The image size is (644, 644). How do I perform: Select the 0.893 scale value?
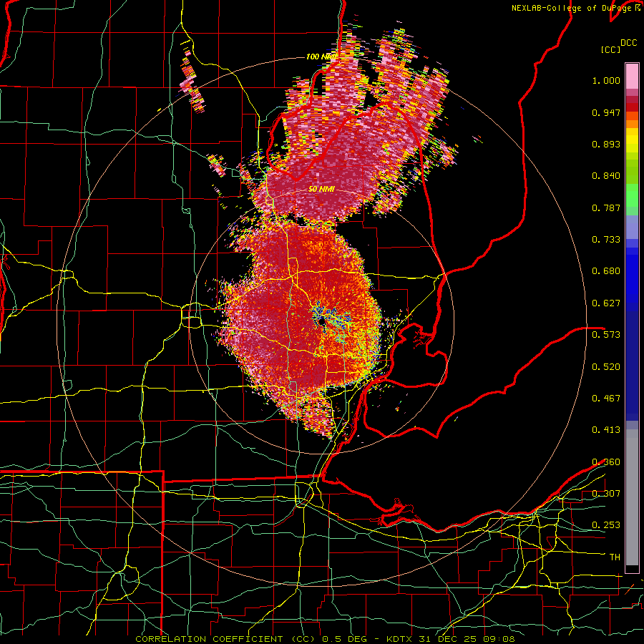[x=606, y=144]
